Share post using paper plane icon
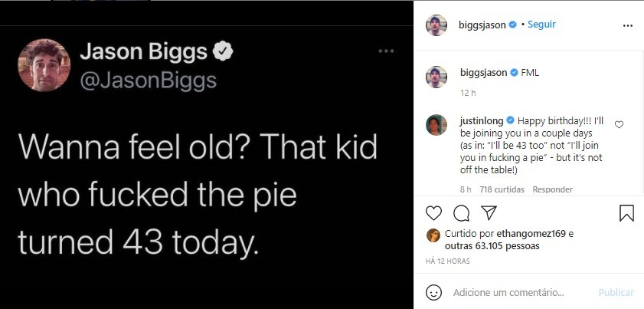This screenshot has height=309, width=644. (x=488, y=212)
